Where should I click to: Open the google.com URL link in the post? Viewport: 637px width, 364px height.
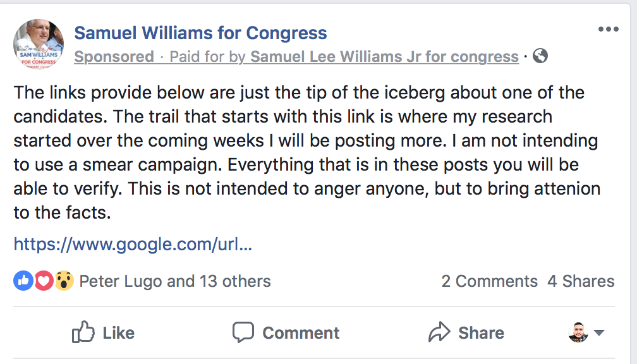pos(133,245)
